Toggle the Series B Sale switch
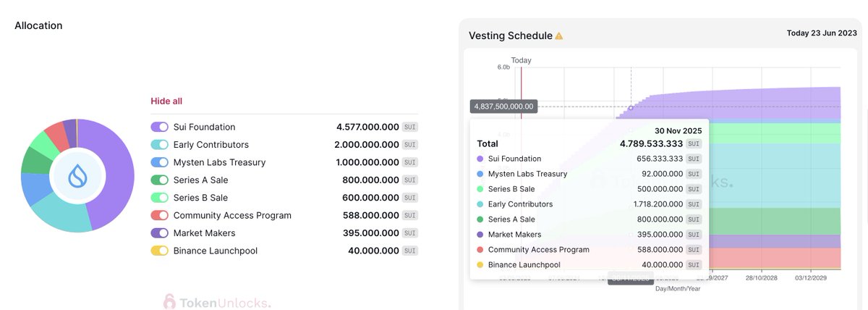Image resolution: width=868 pixels, height=310 pixels. pyautogui.click(x=160, y=198)
